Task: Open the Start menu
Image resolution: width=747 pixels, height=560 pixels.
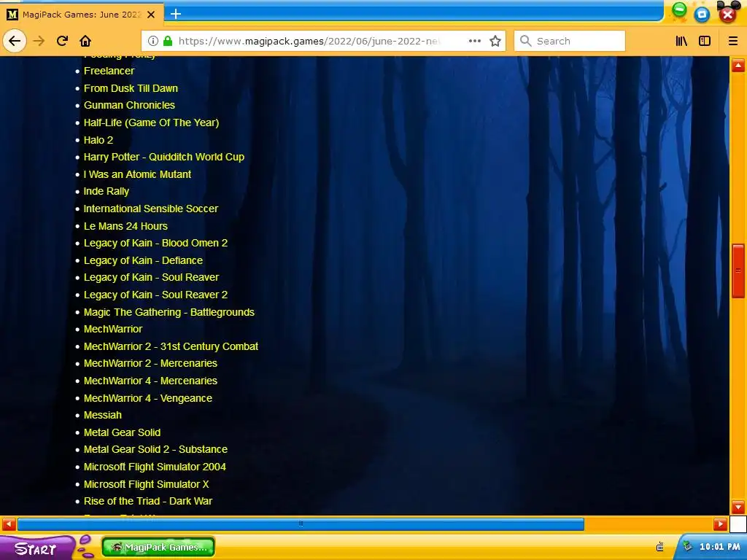Action: coord(36,548)
